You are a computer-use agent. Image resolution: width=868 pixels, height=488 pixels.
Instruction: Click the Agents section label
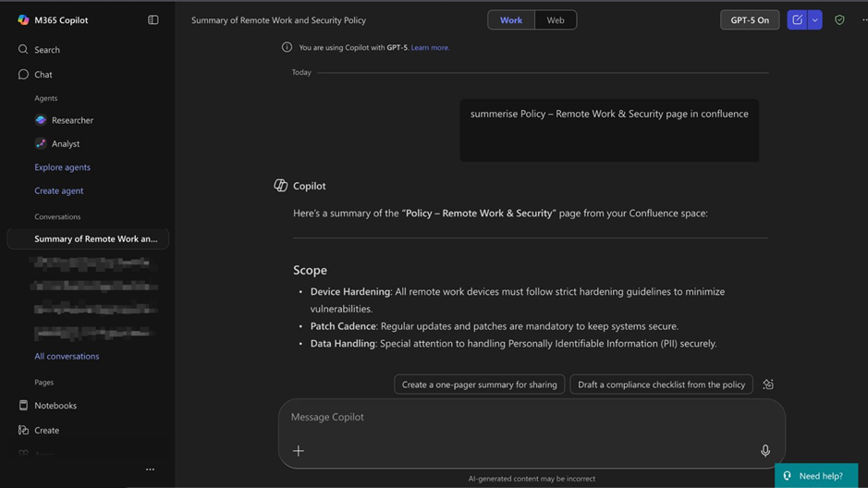pos(46,98)
